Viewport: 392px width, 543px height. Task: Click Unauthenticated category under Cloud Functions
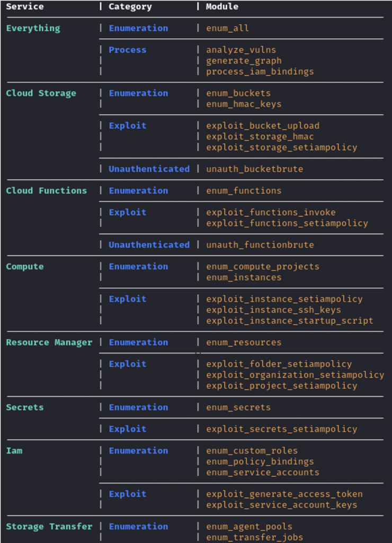pos(149,244)
